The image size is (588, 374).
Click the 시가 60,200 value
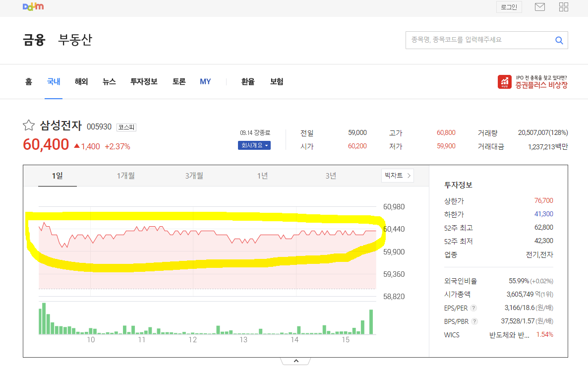357,146
